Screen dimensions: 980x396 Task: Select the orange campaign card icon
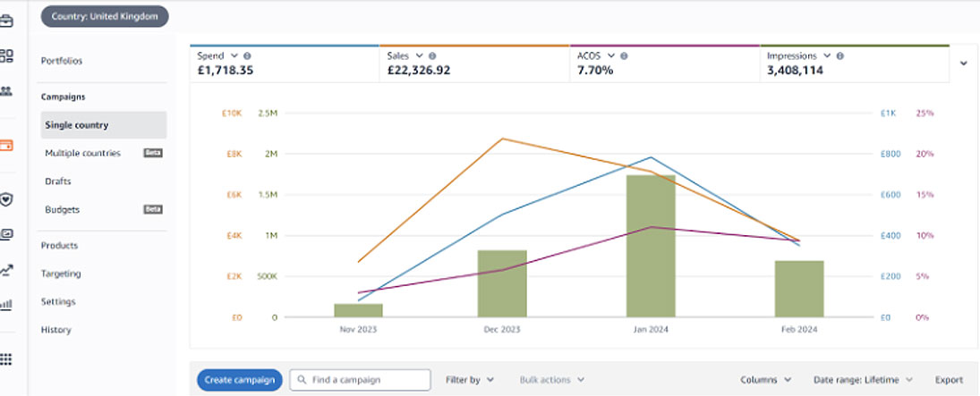pyautogui.click(x=5, y=146)
